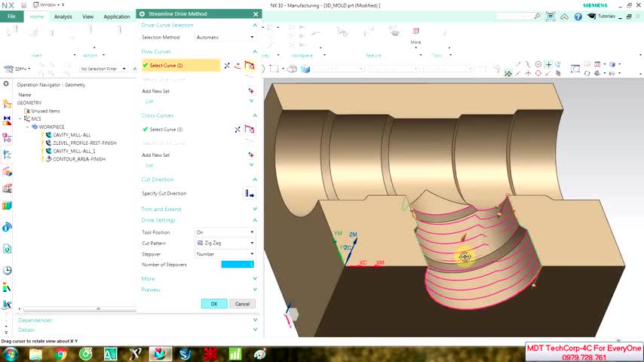Open the Tool Position dropdown

click(225, 232)
